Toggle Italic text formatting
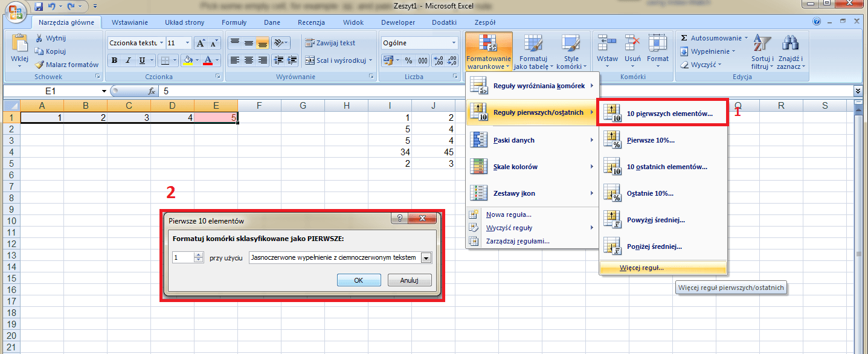 tap(128, 60)
